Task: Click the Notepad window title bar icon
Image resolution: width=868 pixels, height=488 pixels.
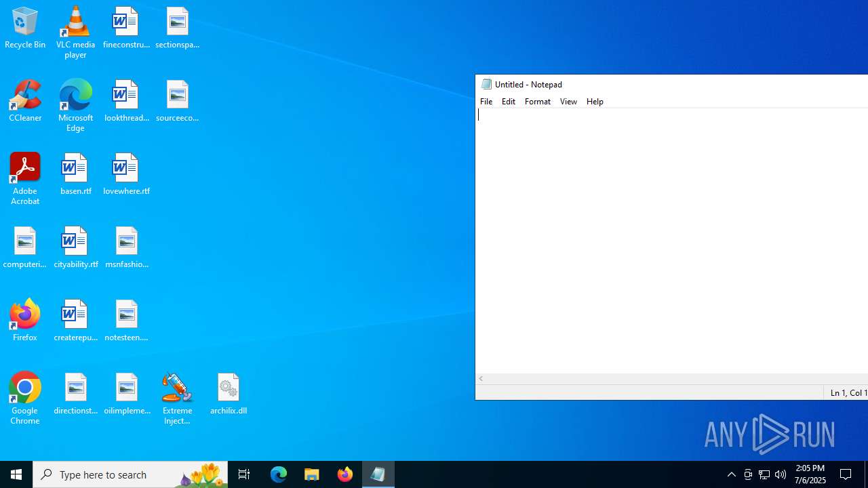Action: (486, 85)
